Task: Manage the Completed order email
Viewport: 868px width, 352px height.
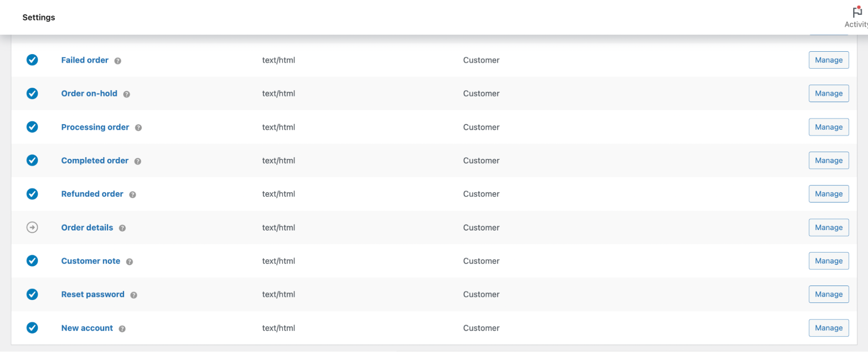Action: click(x=828, y=161)
